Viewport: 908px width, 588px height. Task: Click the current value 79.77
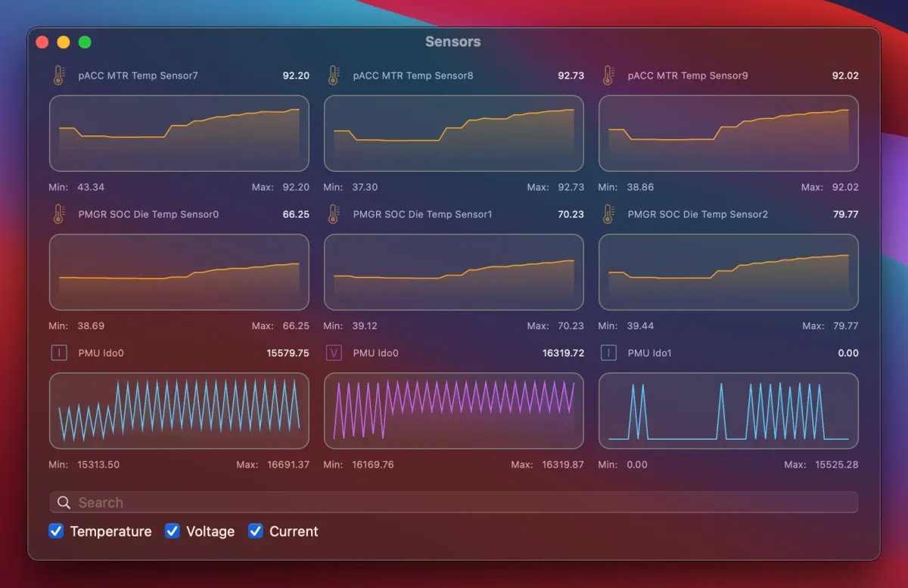[846, 214]
